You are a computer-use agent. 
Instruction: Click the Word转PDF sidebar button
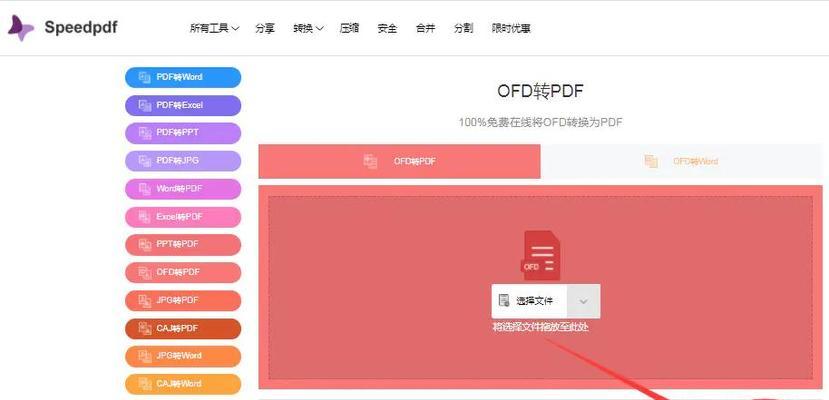coord(183,189)
